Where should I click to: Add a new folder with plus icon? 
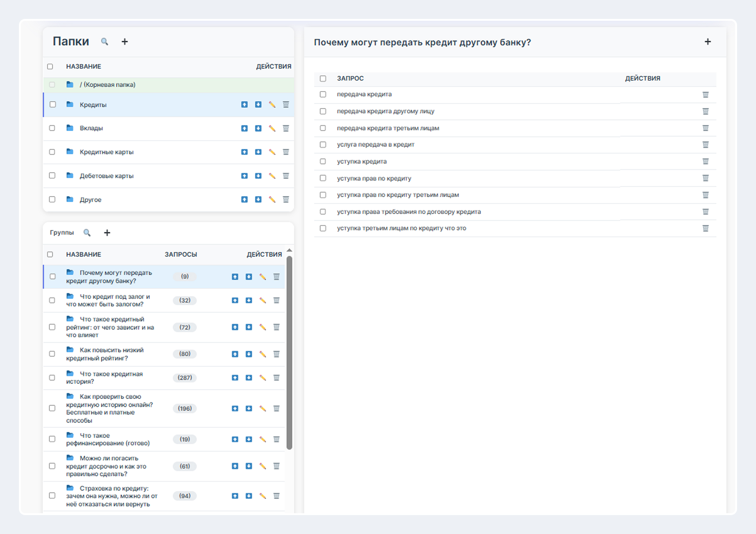[124, 42]
